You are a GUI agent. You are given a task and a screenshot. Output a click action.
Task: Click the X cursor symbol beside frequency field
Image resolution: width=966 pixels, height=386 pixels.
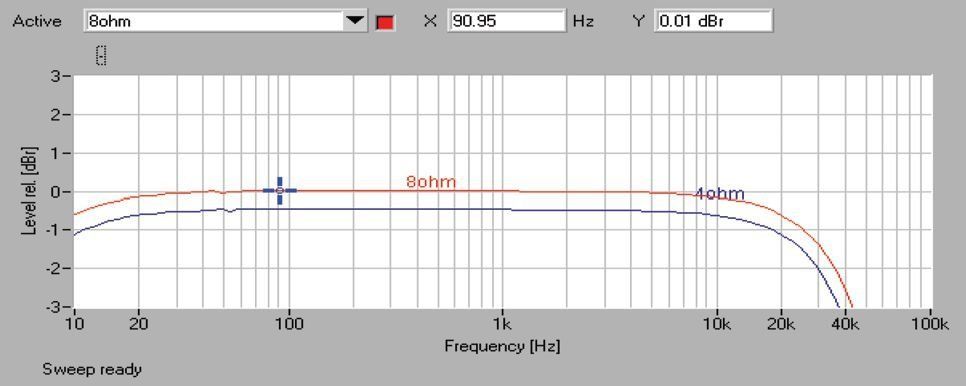[x=430, y=21]
